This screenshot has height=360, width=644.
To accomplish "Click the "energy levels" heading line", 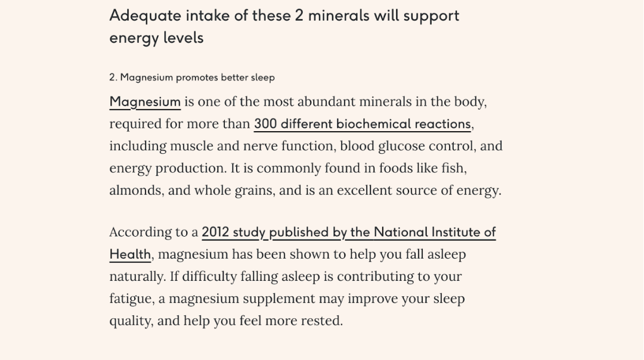I will (x=156, y=38).
